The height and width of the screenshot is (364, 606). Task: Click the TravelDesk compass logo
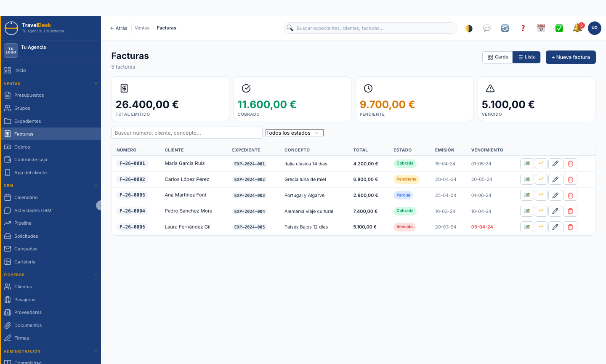pos(11,28)
